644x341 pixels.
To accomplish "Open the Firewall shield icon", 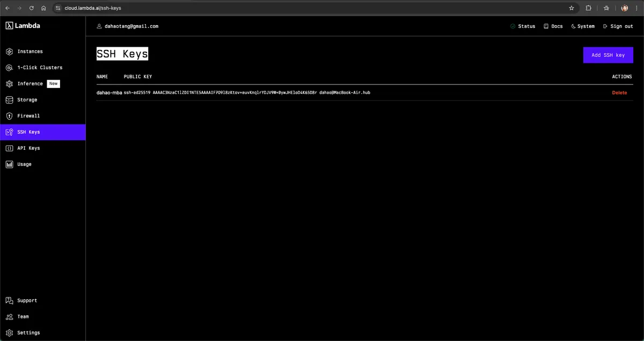I will coord(9,116).
